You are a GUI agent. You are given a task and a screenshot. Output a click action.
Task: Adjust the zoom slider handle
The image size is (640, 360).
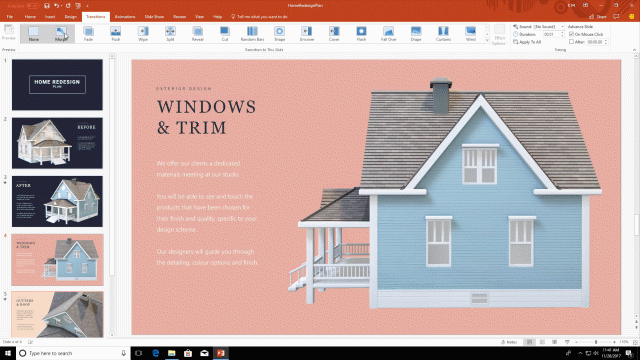click(x=596, y=342)
